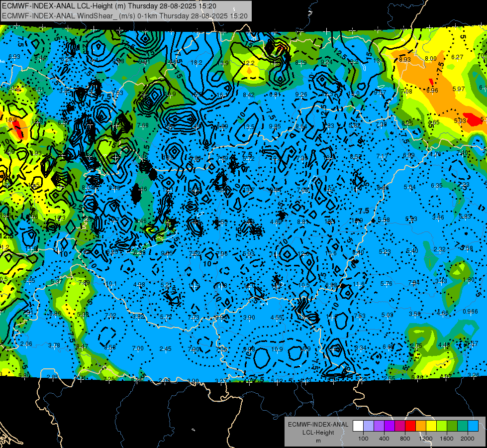Click the grid value 7.89

(84, 283)
